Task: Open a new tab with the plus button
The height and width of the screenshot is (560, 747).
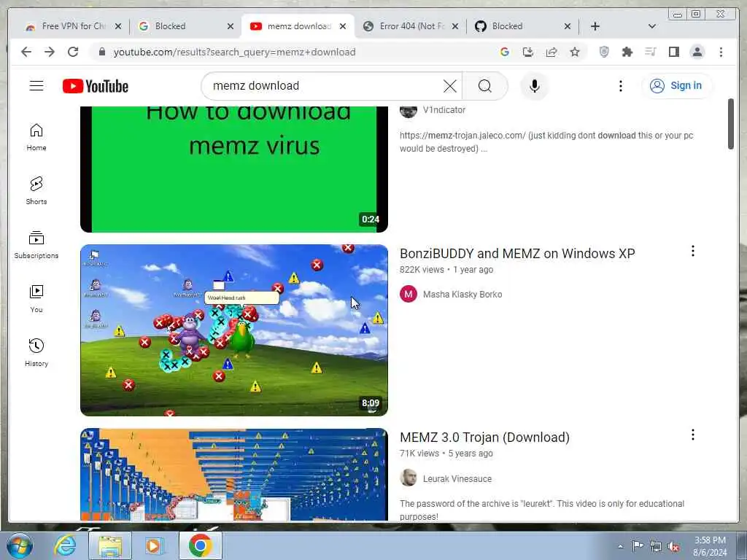Action: 595,26
